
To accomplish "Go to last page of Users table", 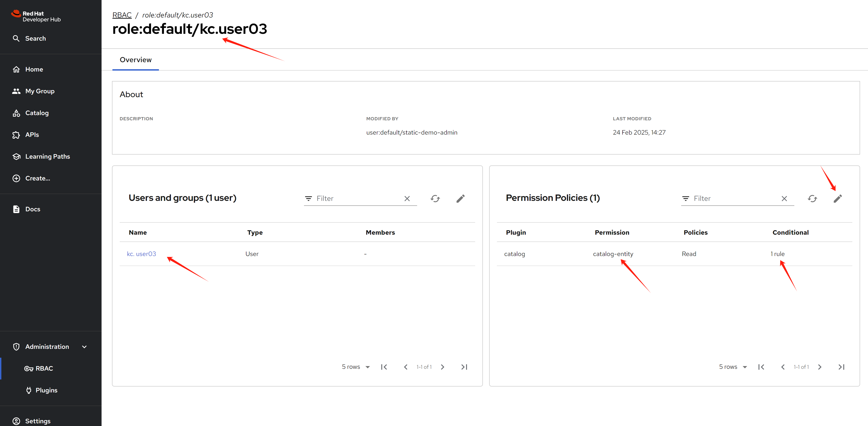I will click(x=464, y=367).
